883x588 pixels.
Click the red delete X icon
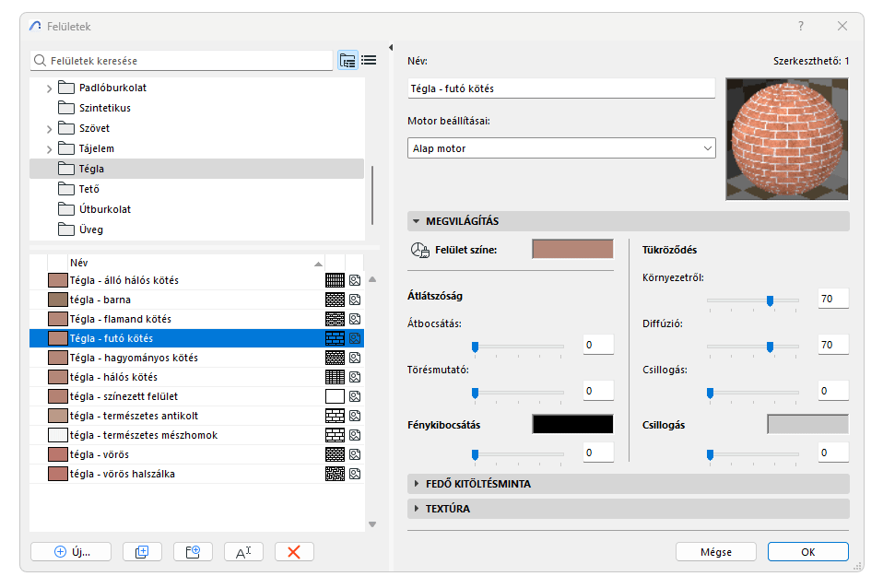294,551
